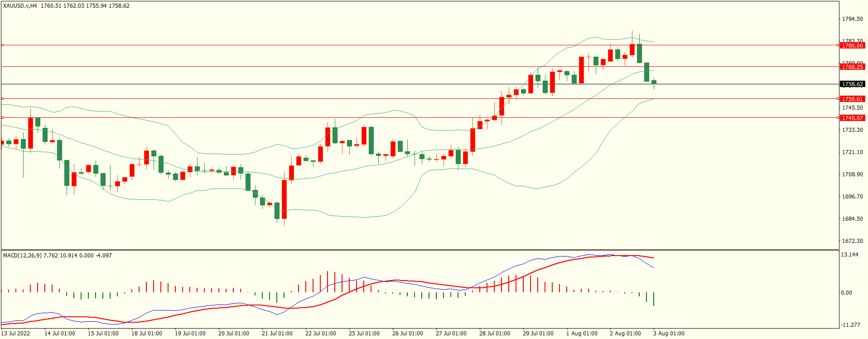Click the 25 Jul 01:00 time label
The image size is (868, 339).
tap(364, 334)
